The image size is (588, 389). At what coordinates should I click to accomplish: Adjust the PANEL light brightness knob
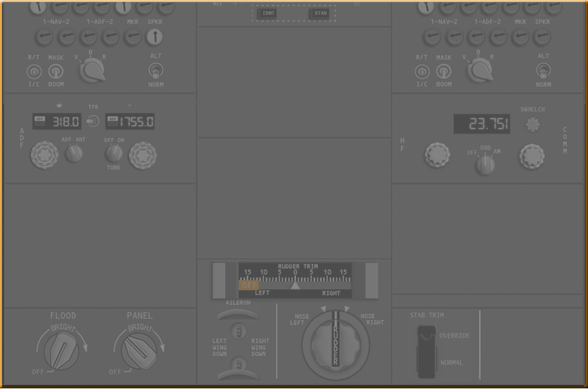pos(139,350)
